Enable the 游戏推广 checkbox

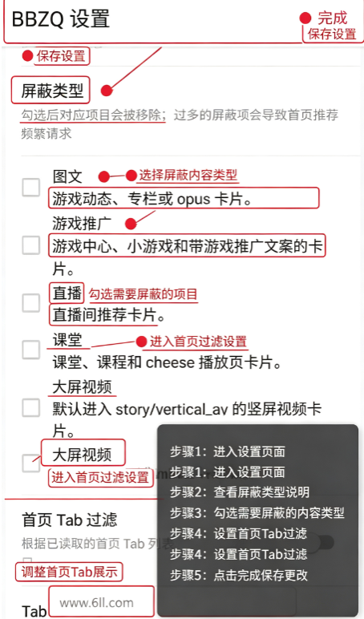pyautogui.click(x=30, y=245)
